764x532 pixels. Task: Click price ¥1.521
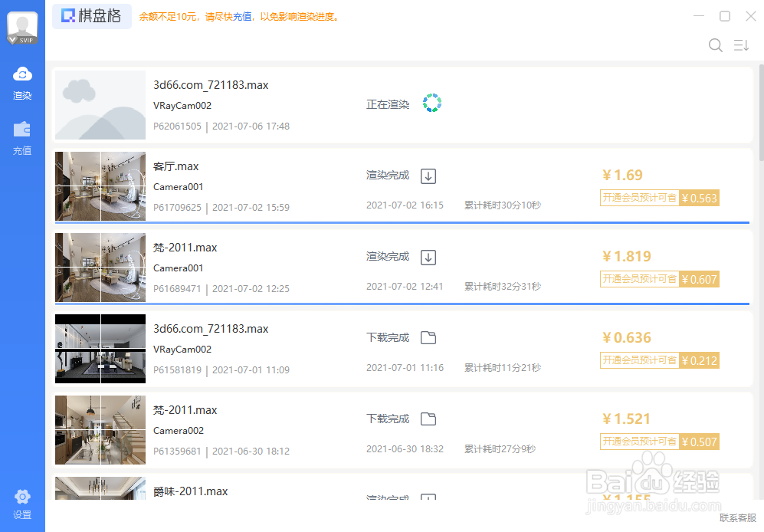pyautogui.click(x=627, y=419)
